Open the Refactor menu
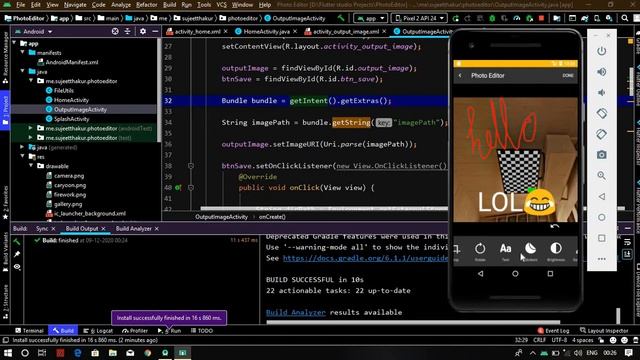This screenshot has height=360, width=640. [147, 5]
